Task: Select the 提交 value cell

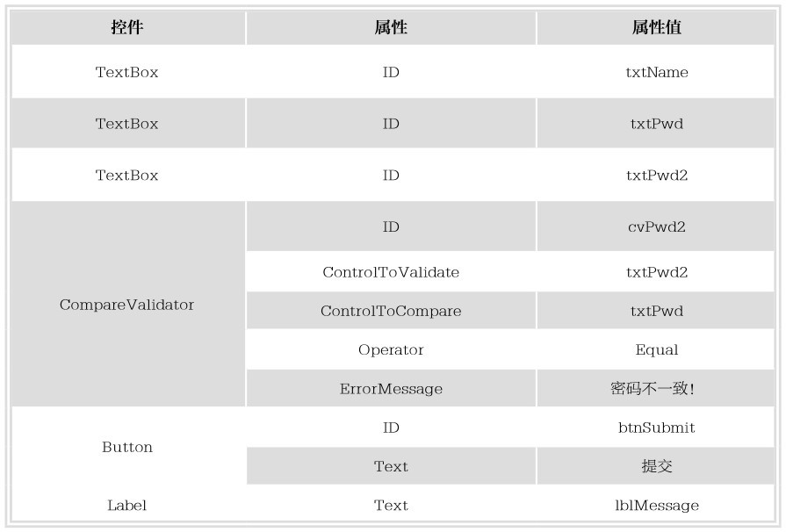Action: [x=656, y=466]
